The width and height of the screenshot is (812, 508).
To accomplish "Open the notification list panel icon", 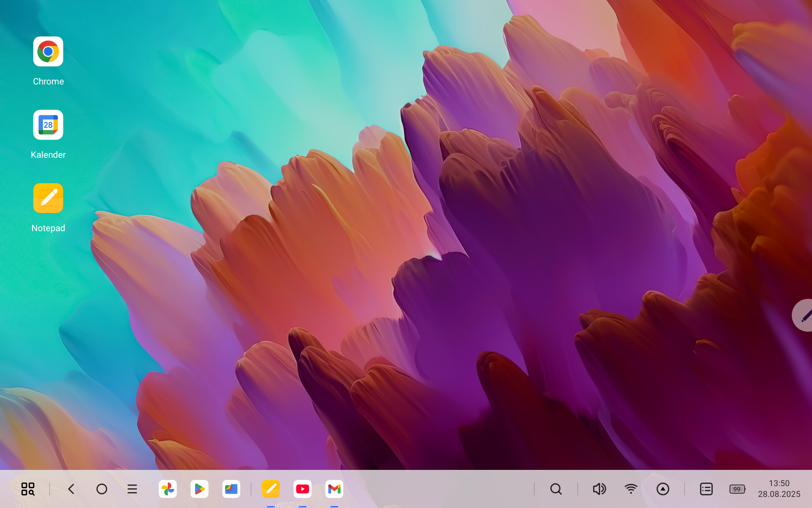I will pos(706,489).
